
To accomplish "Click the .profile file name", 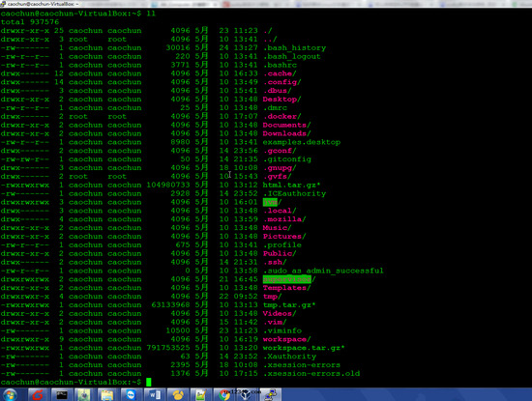I will click(x=281, y=245).
